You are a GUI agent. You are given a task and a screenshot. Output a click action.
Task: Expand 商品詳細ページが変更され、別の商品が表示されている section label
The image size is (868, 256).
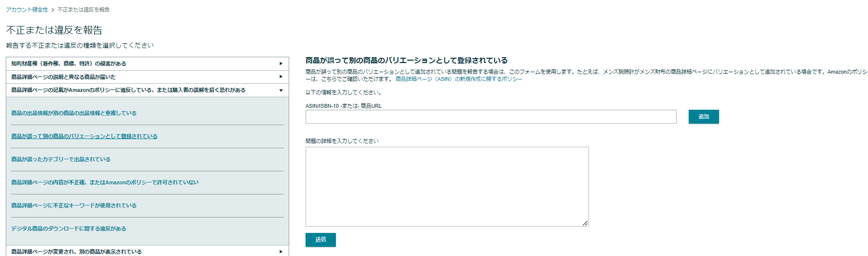tap(77, 252)
